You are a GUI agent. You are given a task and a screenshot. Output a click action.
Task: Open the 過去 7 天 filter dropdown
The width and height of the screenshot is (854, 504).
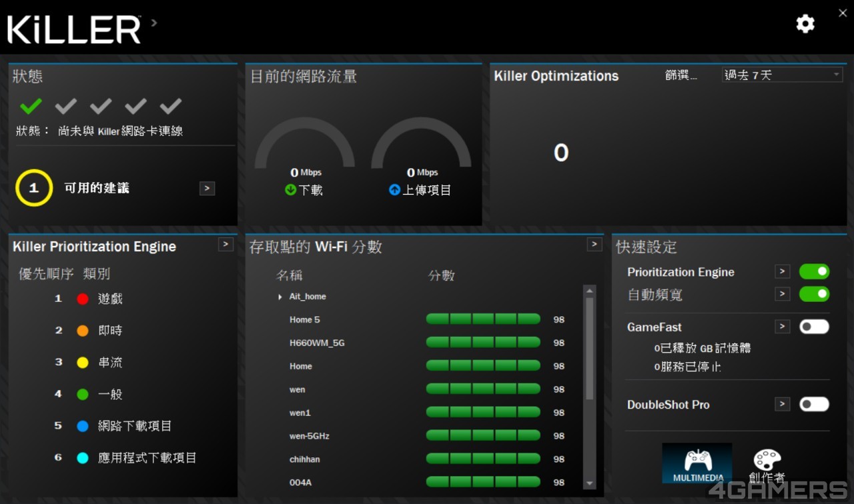[x=783, y=75]
